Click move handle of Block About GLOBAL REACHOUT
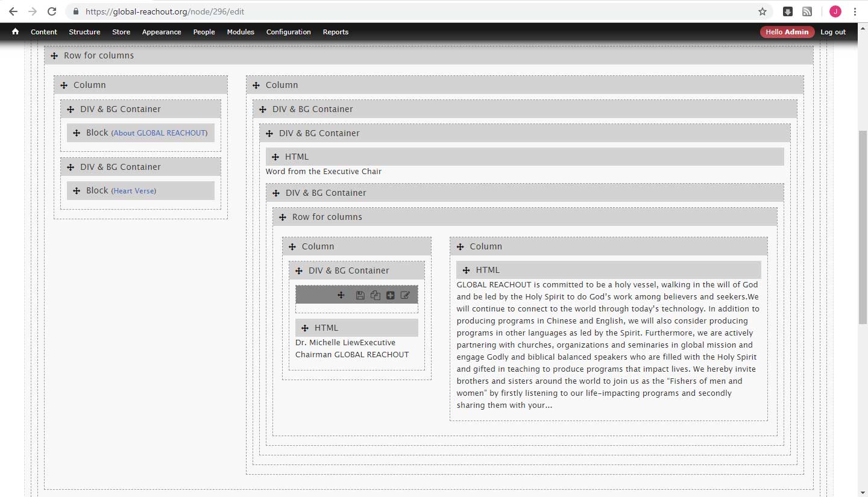 pyautogui.click(x=77, y=133)
